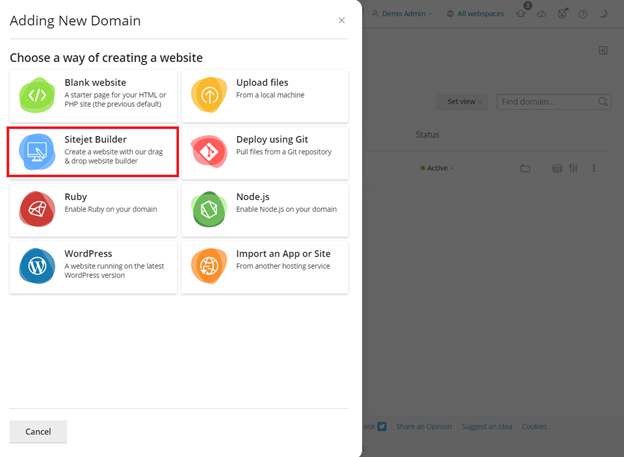This screenshot has width=624, height=457.
Task: Click the search magnifier in Find domain
Action: tap(603, 102)
